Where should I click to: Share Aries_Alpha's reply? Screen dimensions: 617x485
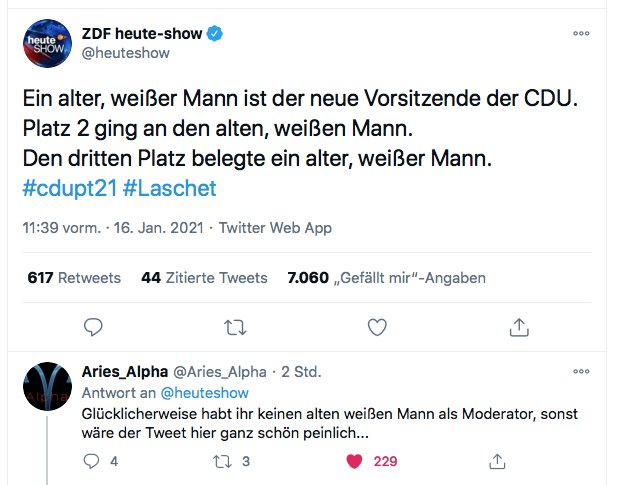pyautogui.click(x=497, y=461)
